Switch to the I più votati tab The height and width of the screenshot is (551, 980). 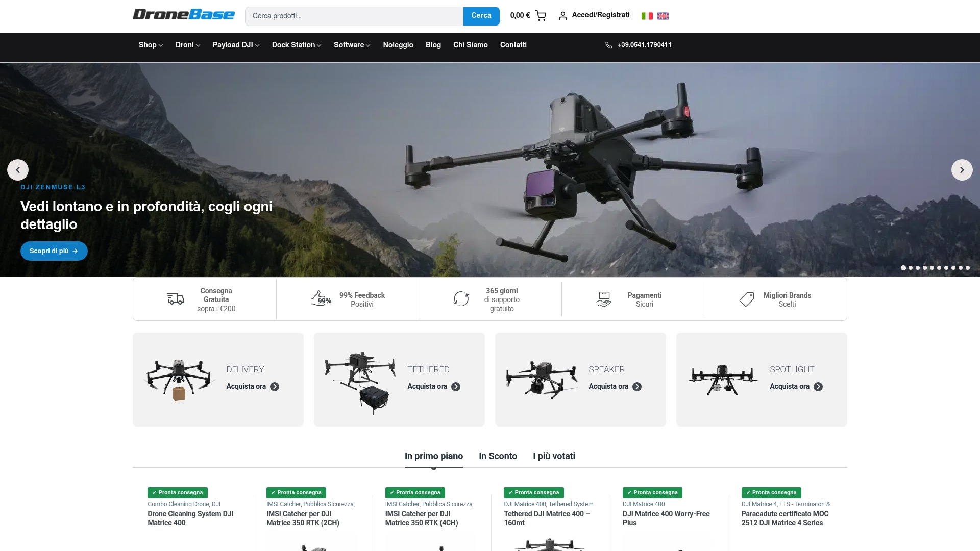click(554, 456)
